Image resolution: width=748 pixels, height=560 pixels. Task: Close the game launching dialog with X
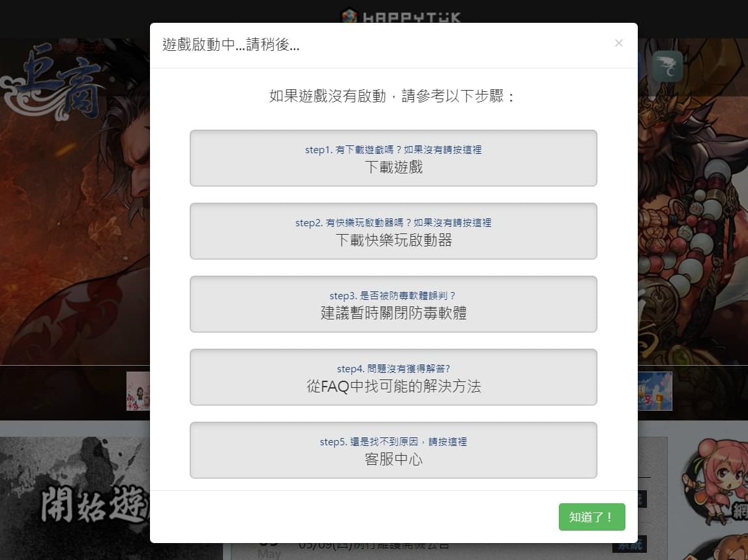(x=619, y=44)
